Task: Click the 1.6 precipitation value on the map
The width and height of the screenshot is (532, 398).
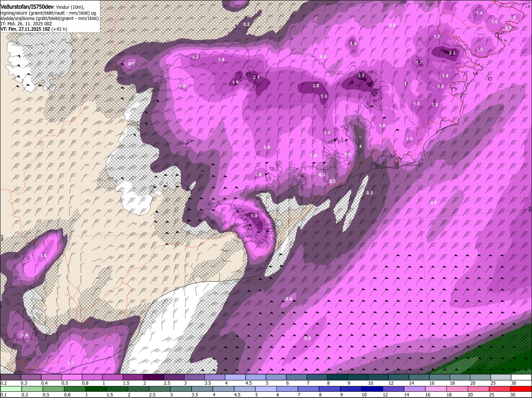Action: pos(435,105)
